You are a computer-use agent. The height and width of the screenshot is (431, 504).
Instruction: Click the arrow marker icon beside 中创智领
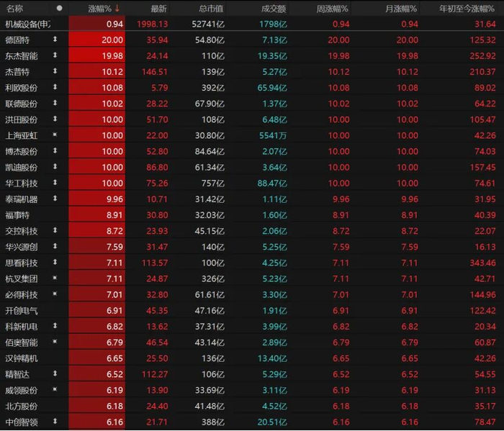coord(55,422)
